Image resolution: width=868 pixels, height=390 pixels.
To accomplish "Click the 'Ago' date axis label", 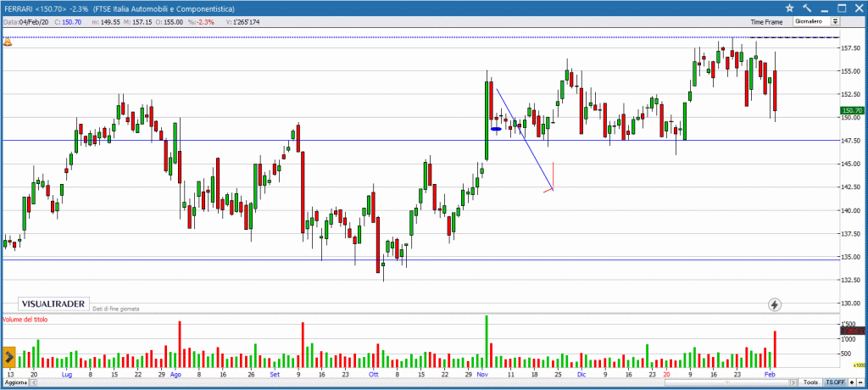I will [x=175, y=375].
